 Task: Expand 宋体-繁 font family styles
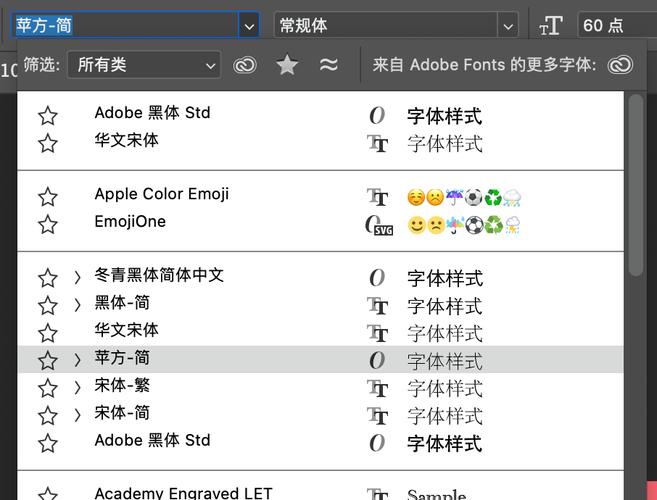coord(77,388)
